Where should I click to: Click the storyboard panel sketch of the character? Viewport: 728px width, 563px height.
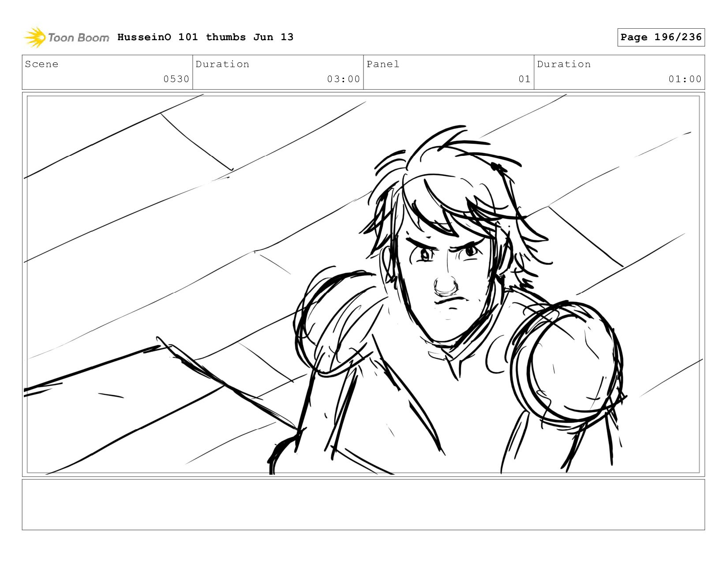click(x=363, y=284)
